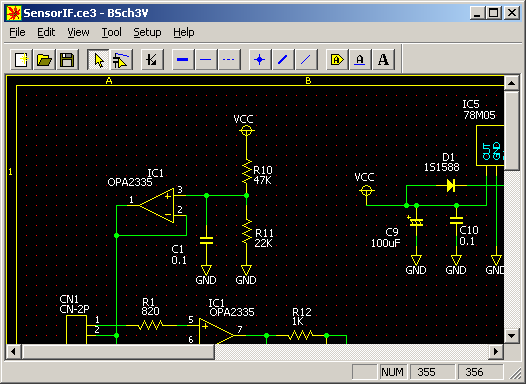The height and width of the screenshot is (384, 526).
Task: Open the Help menu
Action: pyautogui.click(x=183, y=32)
